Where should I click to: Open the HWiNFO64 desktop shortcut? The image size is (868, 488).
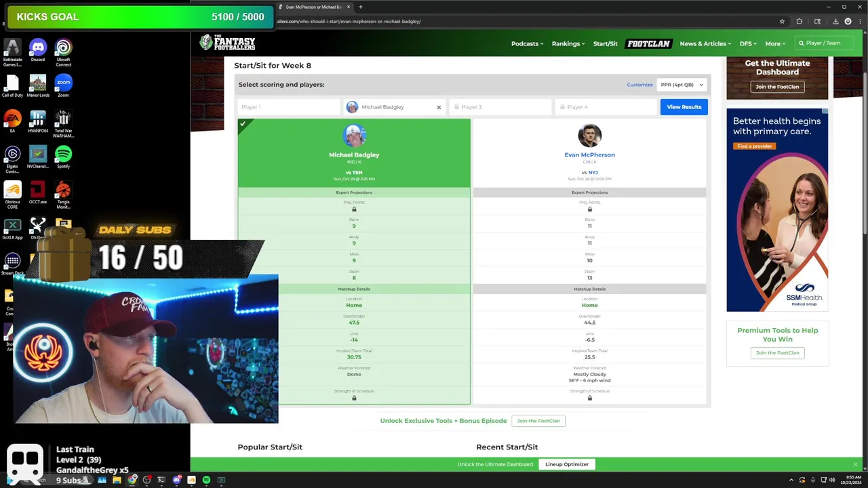tap(38, 121)
